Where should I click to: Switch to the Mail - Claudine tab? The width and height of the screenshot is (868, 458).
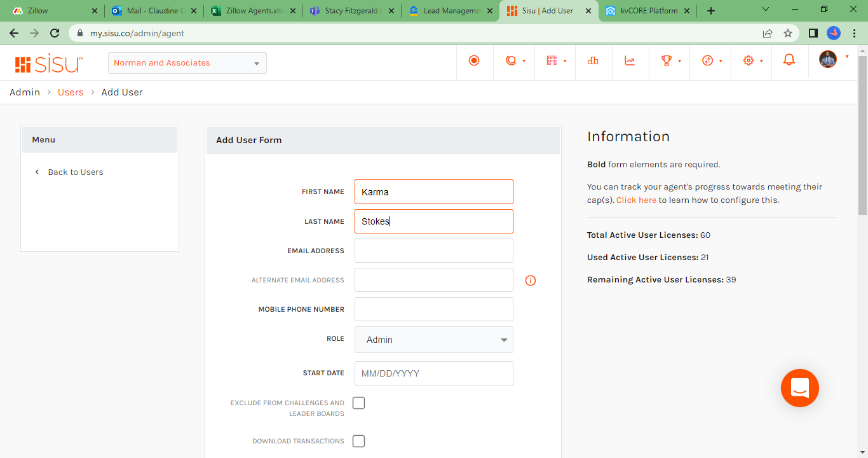click(153, 11)
